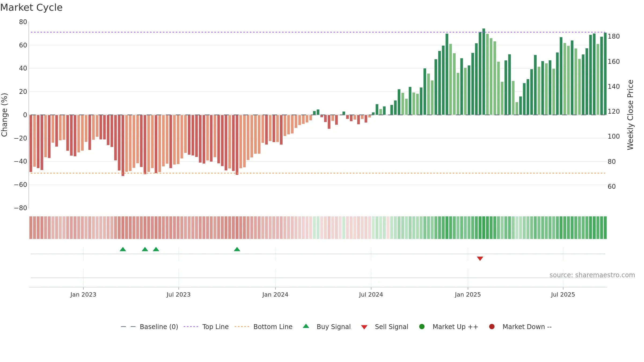Click the red sell signal marker near Jan 2025

480,258
